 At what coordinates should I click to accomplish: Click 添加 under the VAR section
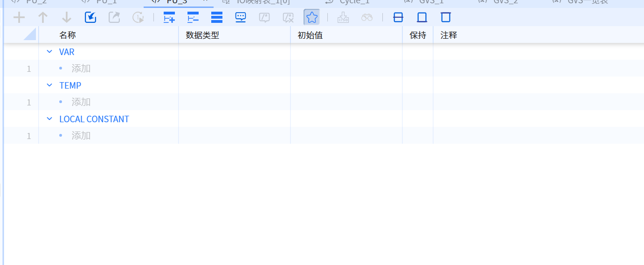[81, 69]
